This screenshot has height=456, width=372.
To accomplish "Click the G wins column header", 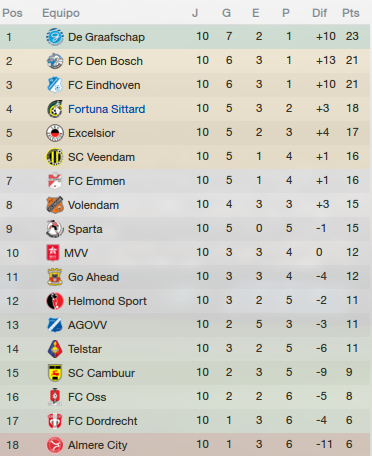I will (227, 13).
